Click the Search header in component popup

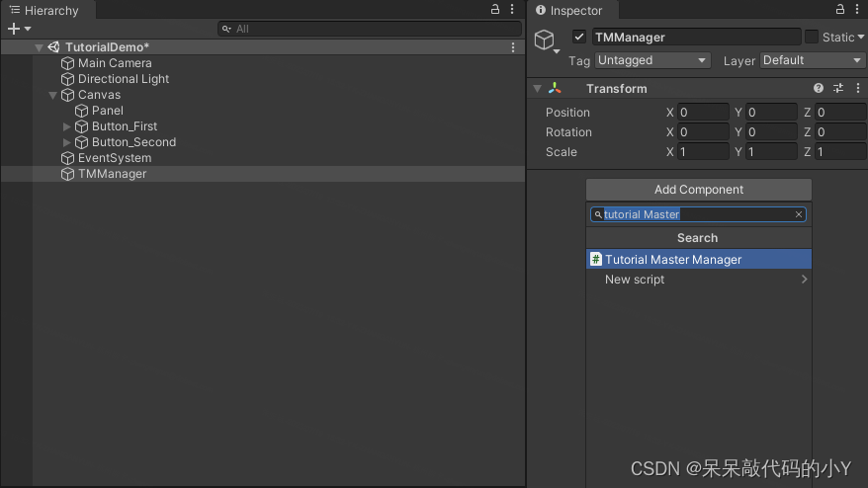[698, 238]
